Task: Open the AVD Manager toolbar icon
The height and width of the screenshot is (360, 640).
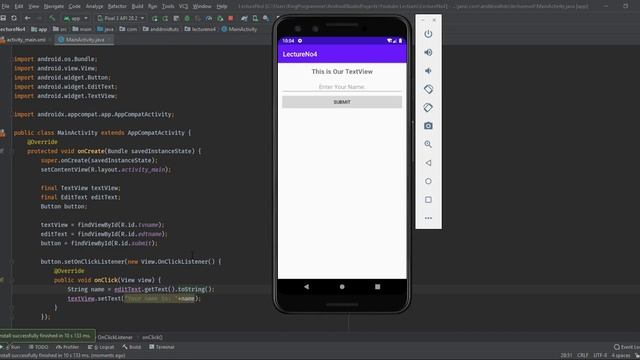Action: click(x=255, y=18)
